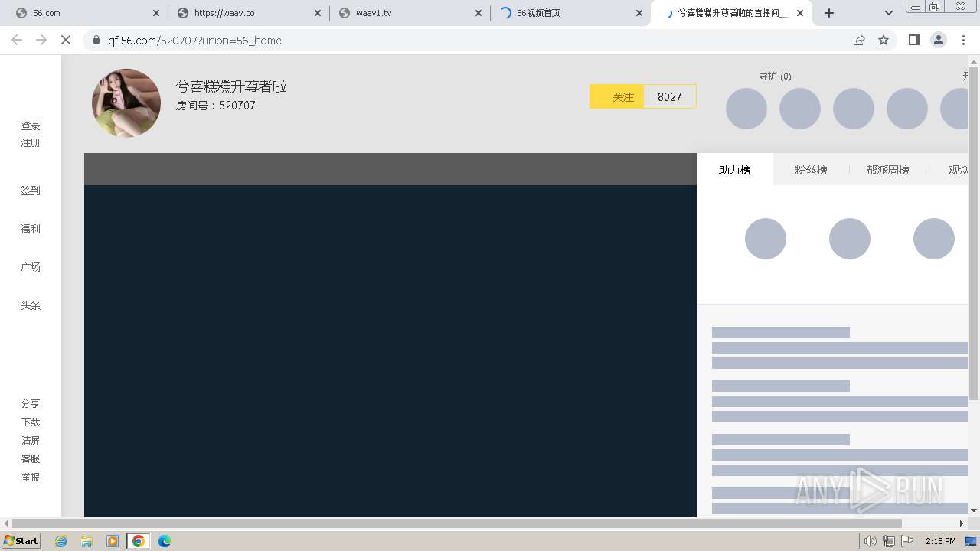Click the first-place avatar in 助力榜

(x=766, y=239)
